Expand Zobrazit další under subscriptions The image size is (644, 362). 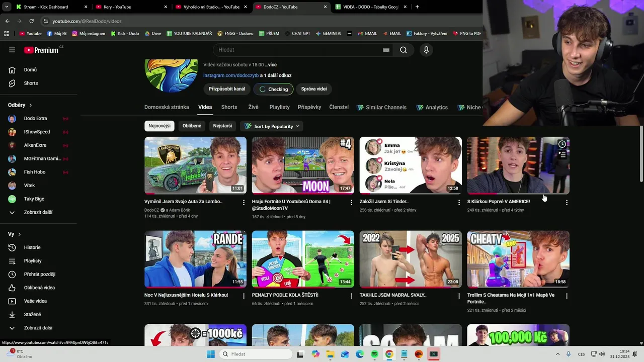[38, 212]
